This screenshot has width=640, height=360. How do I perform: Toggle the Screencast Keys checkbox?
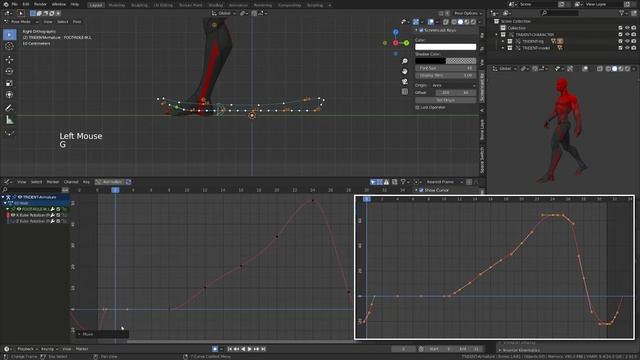(422, 30)
